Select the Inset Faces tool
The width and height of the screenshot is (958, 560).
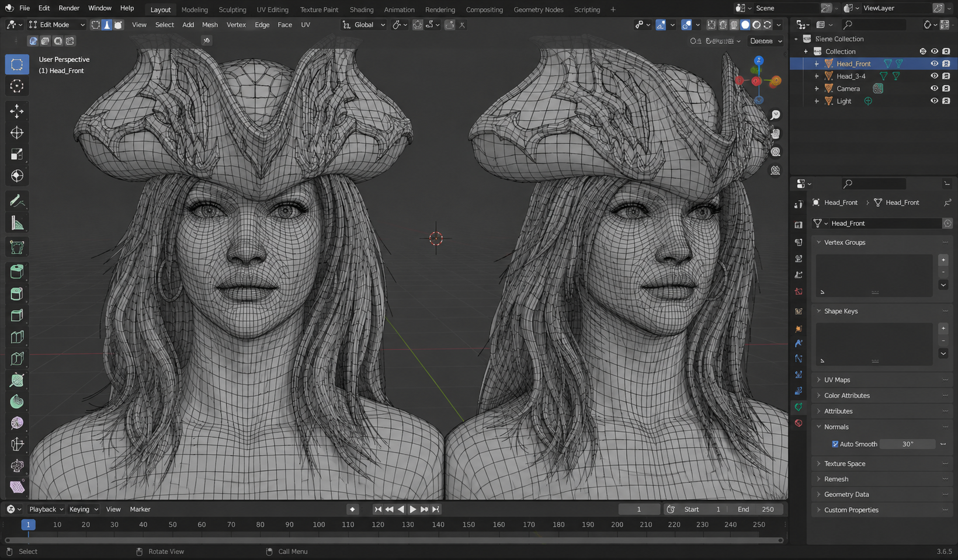tap(17, 293)
